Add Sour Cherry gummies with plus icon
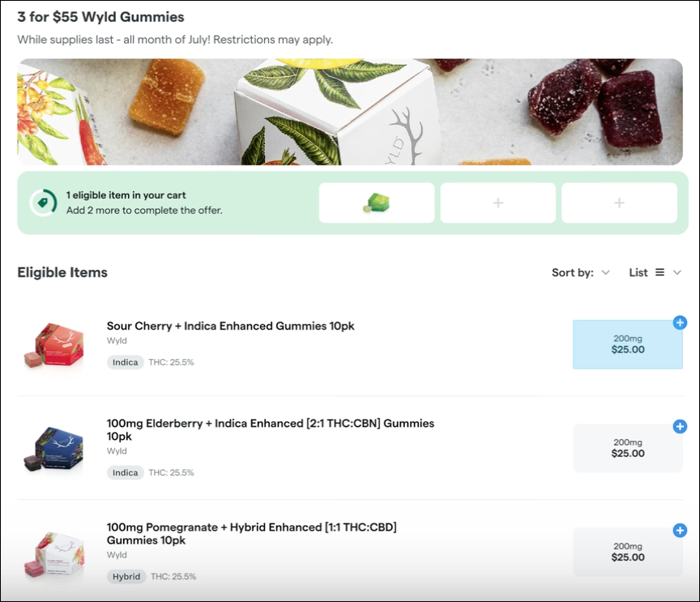Viewport: 700px width, 602px height. pos(680,323)
